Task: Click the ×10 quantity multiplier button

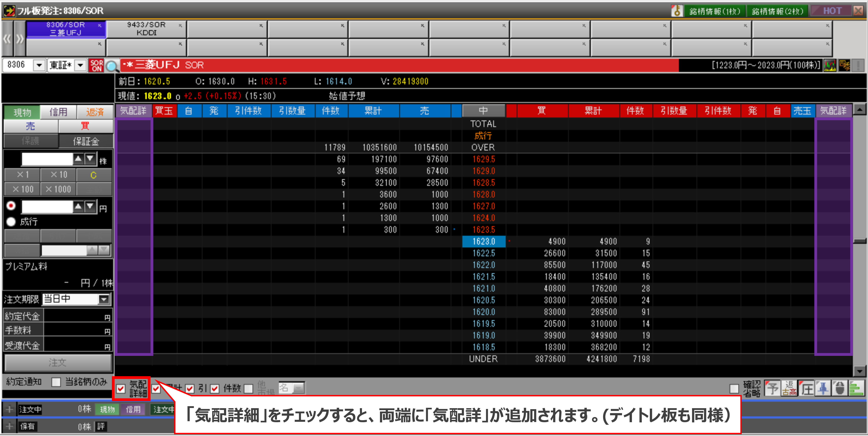Action: point(58,175)
